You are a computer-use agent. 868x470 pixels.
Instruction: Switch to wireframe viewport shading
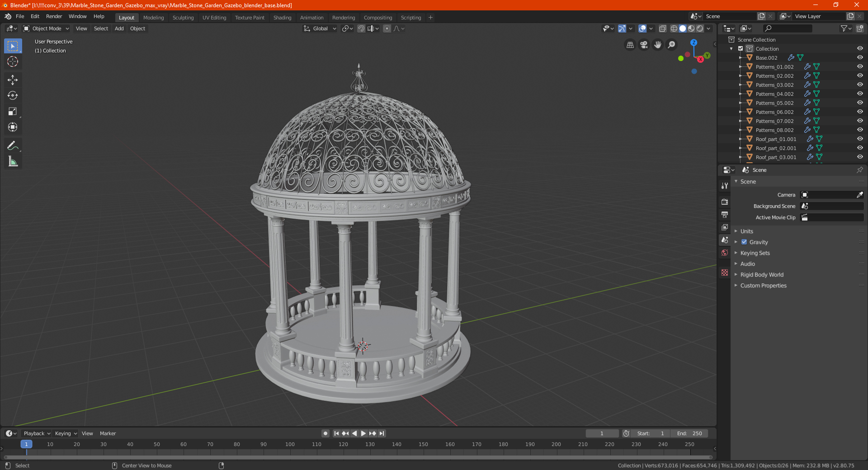click(674, 28)
